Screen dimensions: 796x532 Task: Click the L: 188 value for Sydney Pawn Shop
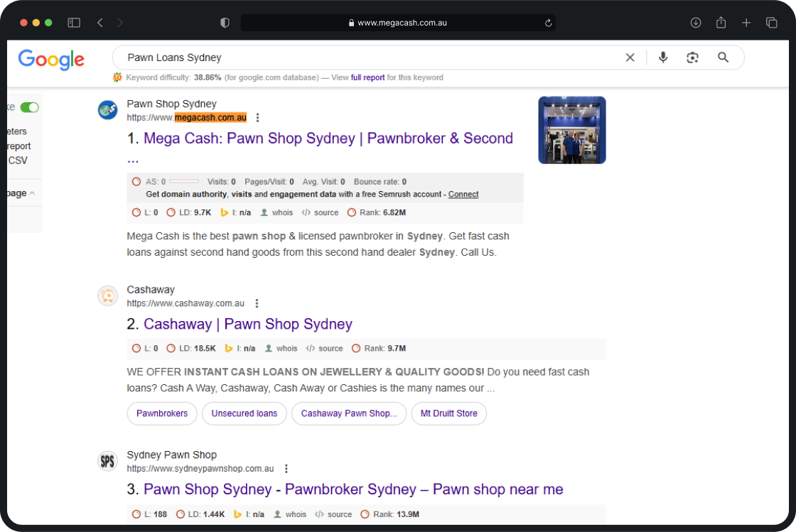156,514
